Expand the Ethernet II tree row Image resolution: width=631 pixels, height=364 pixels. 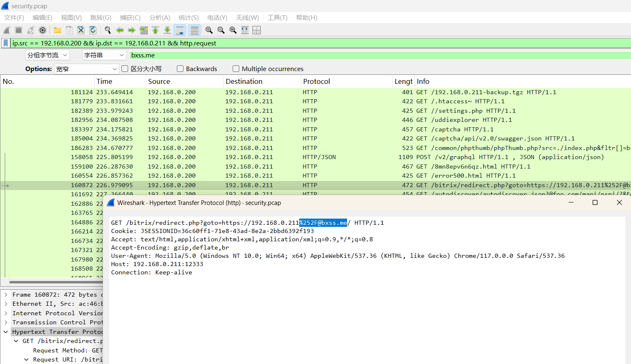(6, 304)
